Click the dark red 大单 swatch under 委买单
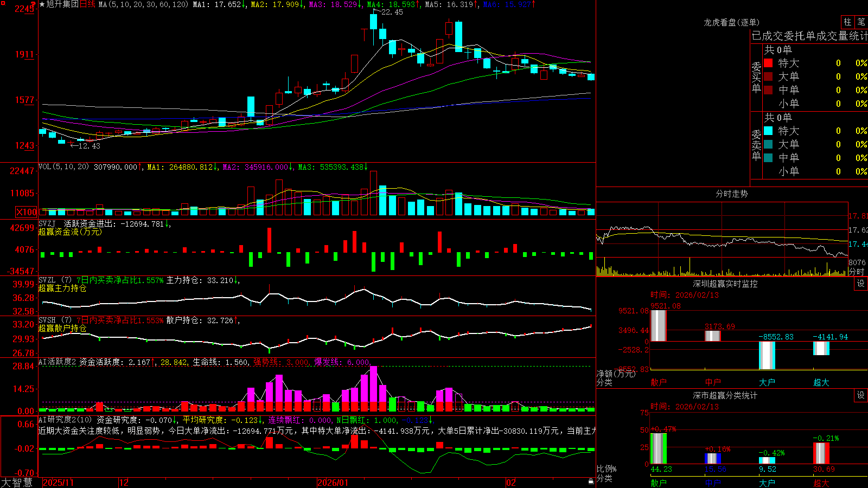The height and width of the screenshot is (488, 868). (768, 76)
